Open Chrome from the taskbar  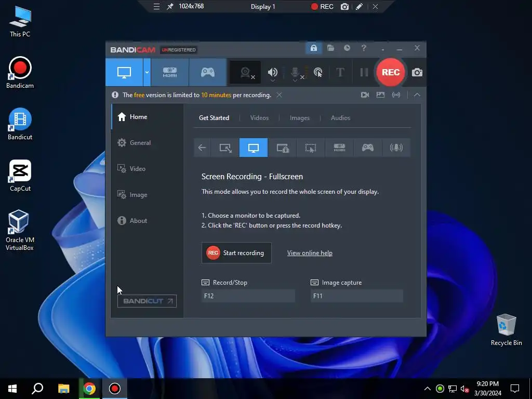[x=89, y=389]
